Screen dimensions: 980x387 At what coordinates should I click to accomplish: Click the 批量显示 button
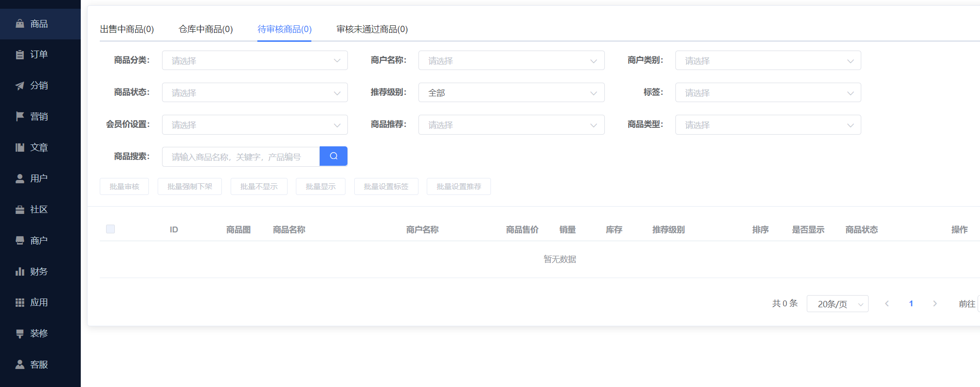tap(321, 186)
